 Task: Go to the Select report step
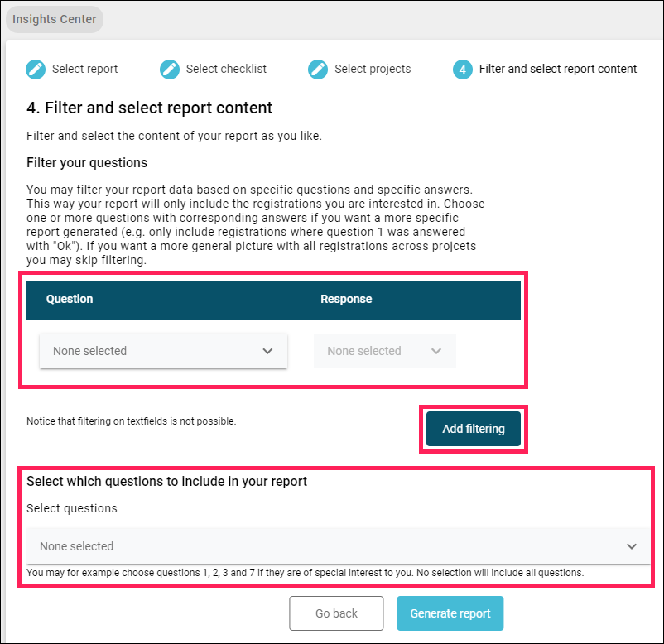[84, 69]
